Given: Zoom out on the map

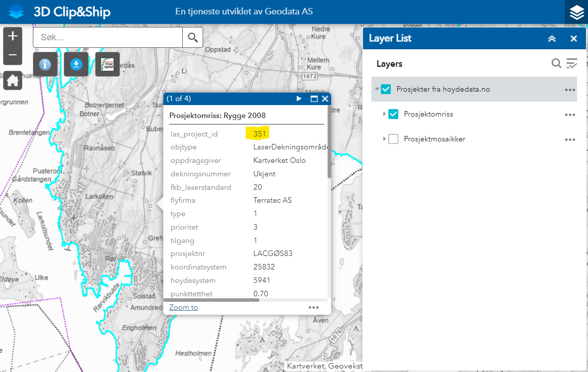Looking at the screenshot, I should [13, 55].
